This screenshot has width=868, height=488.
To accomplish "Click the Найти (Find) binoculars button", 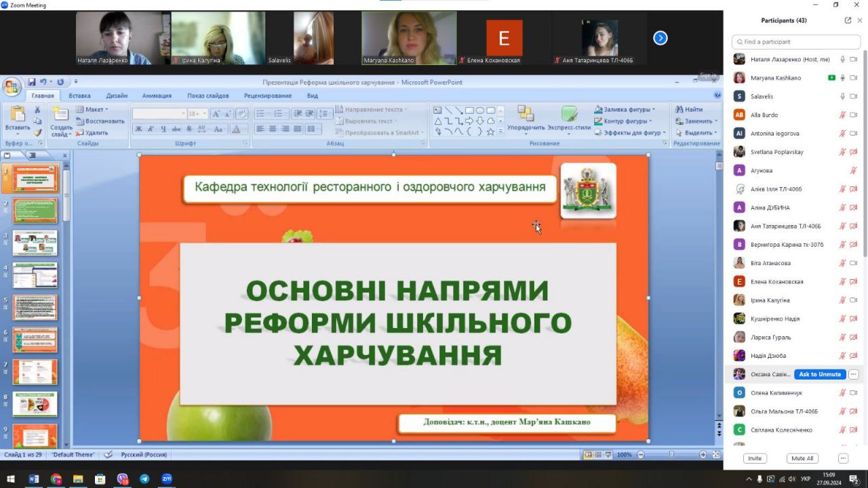I will coord(688,109).
